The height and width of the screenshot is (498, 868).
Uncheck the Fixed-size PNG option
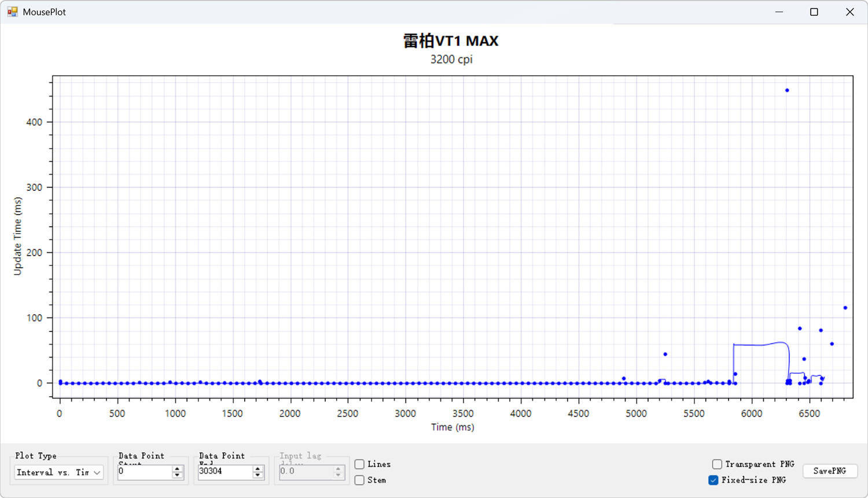pyautogui.click(x=713, y=480)
